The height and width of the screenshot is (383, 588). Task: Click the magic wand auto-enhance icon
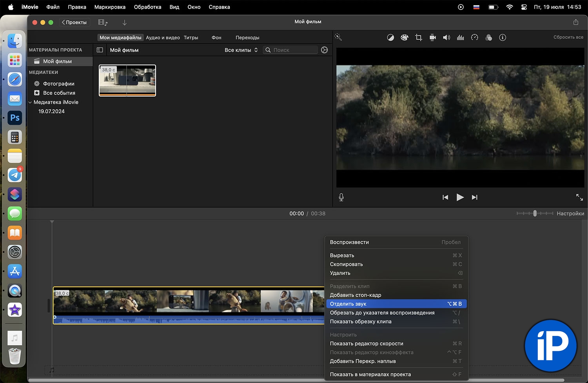click(338, 37)
